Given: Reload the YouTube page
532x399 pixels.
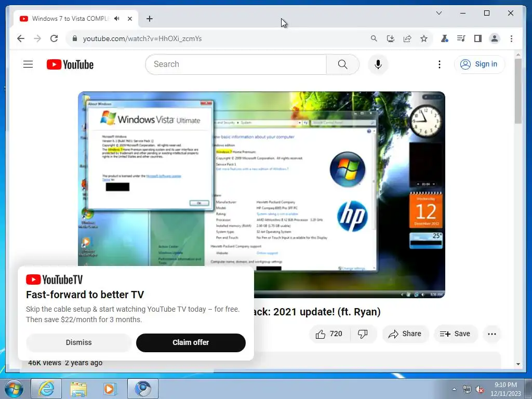Looking at the screenshot, I should coord(54,38).
